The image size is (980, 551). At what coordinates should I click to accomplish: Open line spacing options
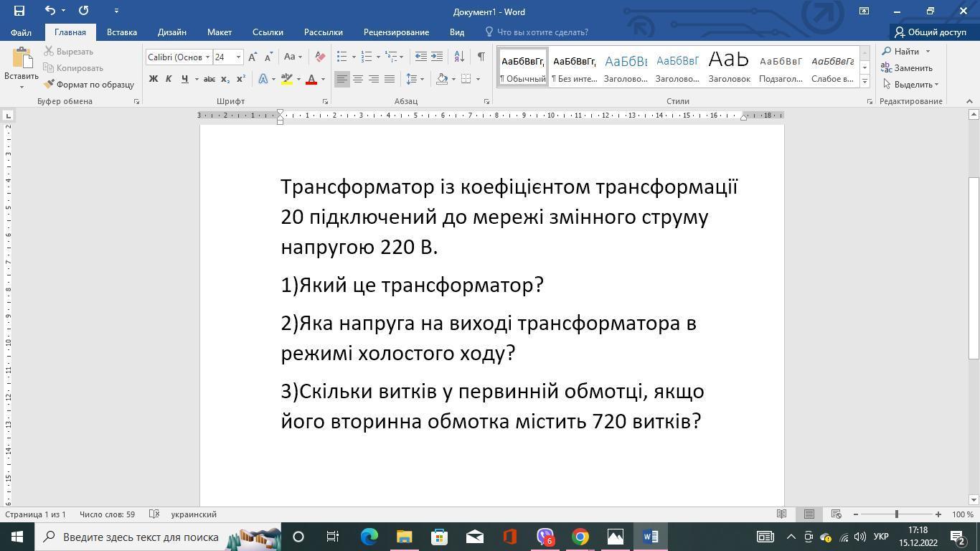(x=415, y=79)
